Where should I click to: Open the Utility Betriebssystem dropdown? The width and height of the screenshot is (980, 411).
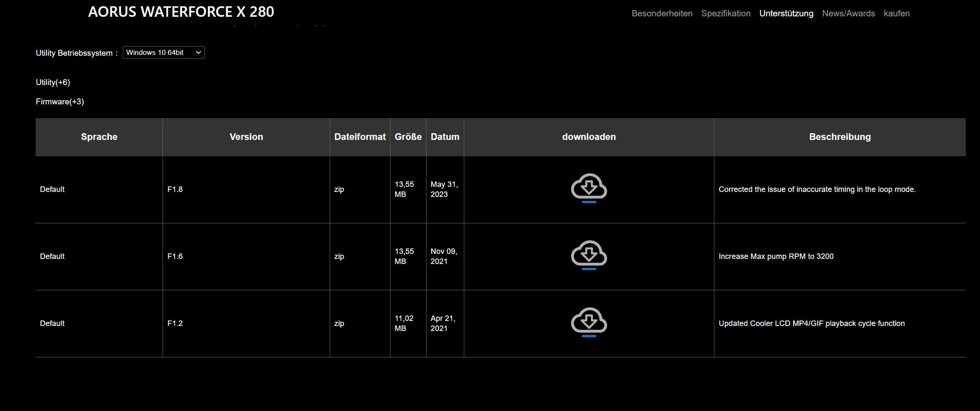coord(163,52)
